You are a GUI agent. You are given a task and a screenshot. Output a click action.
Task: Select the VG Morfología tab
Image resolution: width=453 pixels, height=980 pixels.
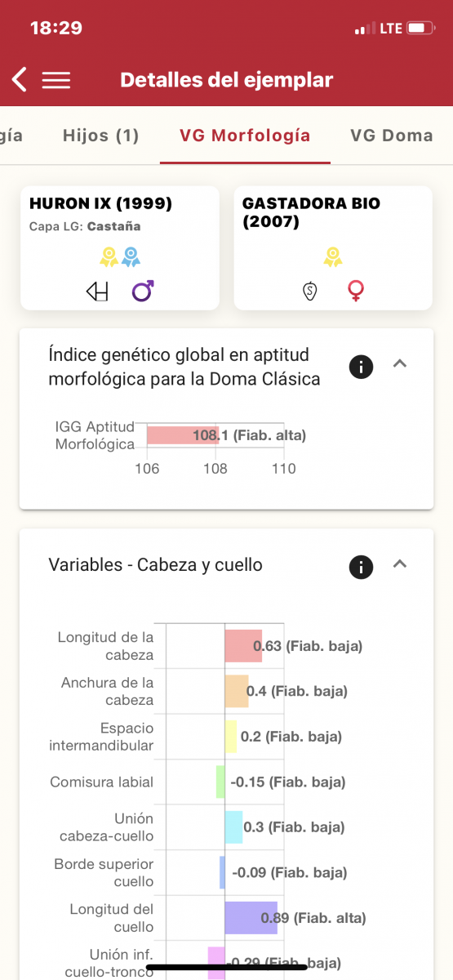[x=245, y=136]
